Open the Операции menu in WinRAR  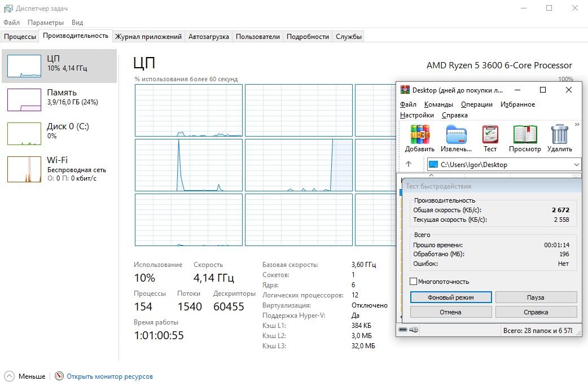point(477,104)
